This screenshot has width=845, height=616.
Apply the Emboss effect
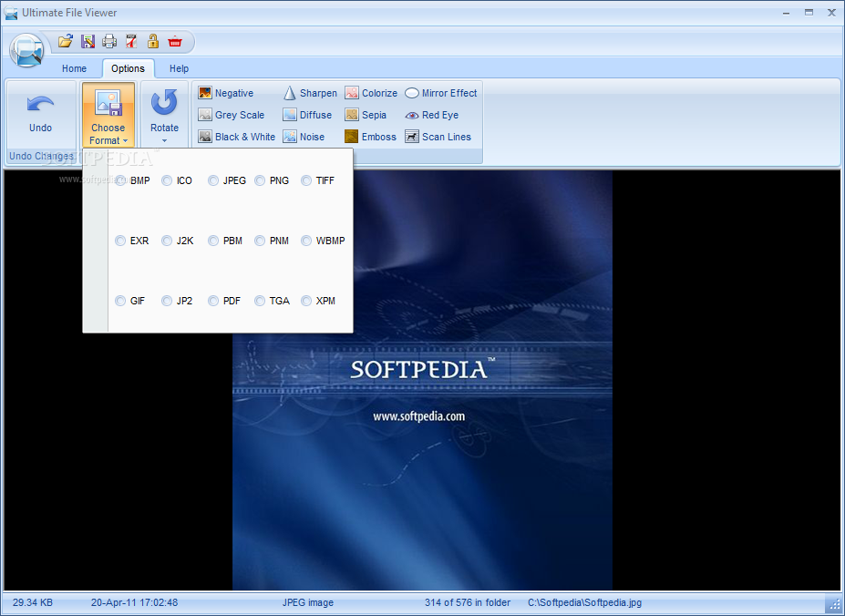pos(371,137)
